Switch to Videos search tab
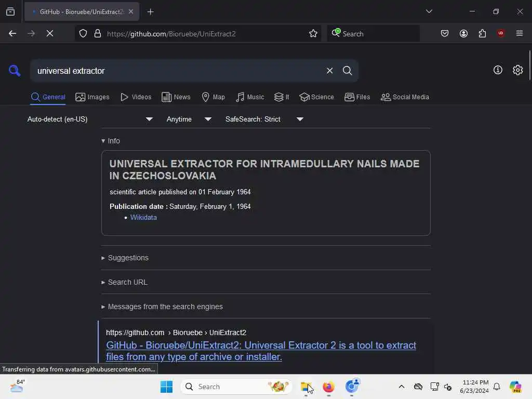 [x=136, y=97]
